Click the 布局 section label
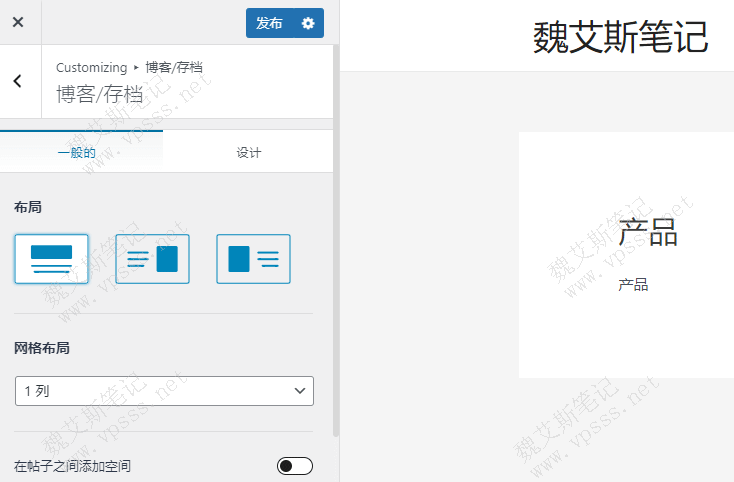Screen dimensions: 734x482 click(x=28, y=207)
